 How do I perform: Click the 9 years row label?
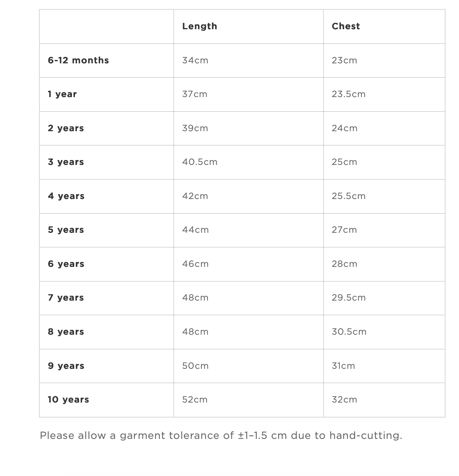[x=66, y=366]
